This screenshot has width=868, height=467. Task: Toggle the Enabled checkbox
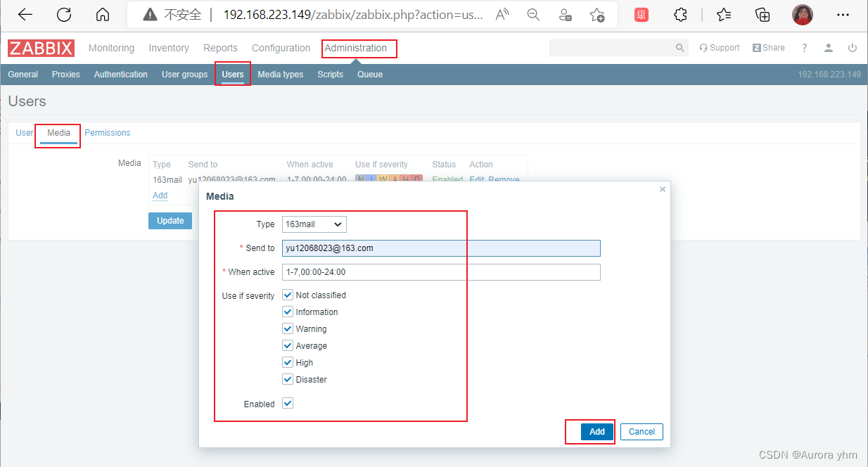coord(288,403)
